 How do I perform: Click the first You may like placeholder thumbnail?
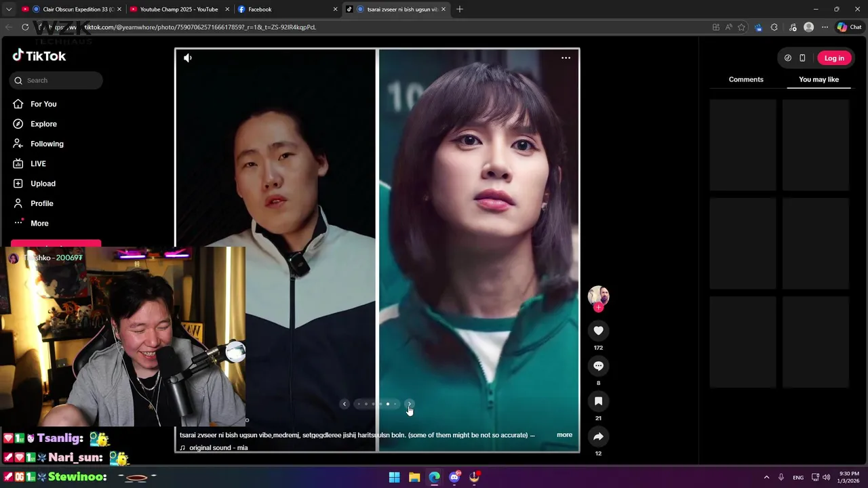coord(743,145)
